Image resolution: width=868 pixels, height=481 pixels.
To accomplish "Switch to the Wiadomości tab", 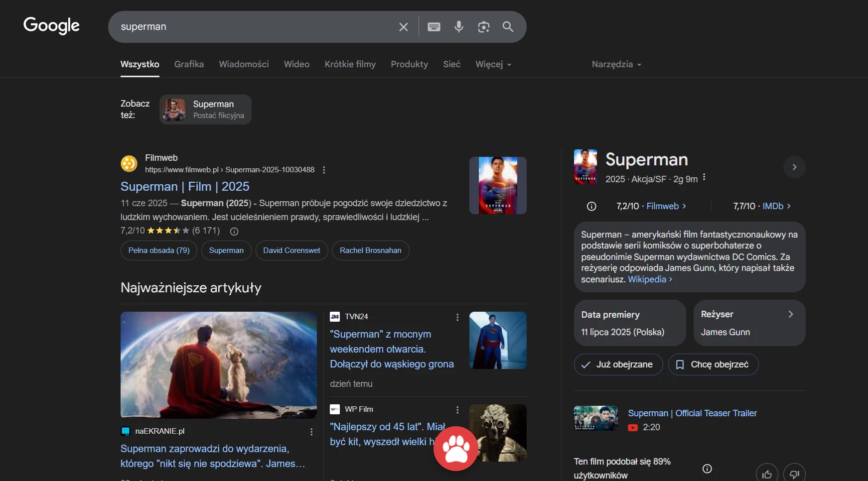I will pos(244,64).
